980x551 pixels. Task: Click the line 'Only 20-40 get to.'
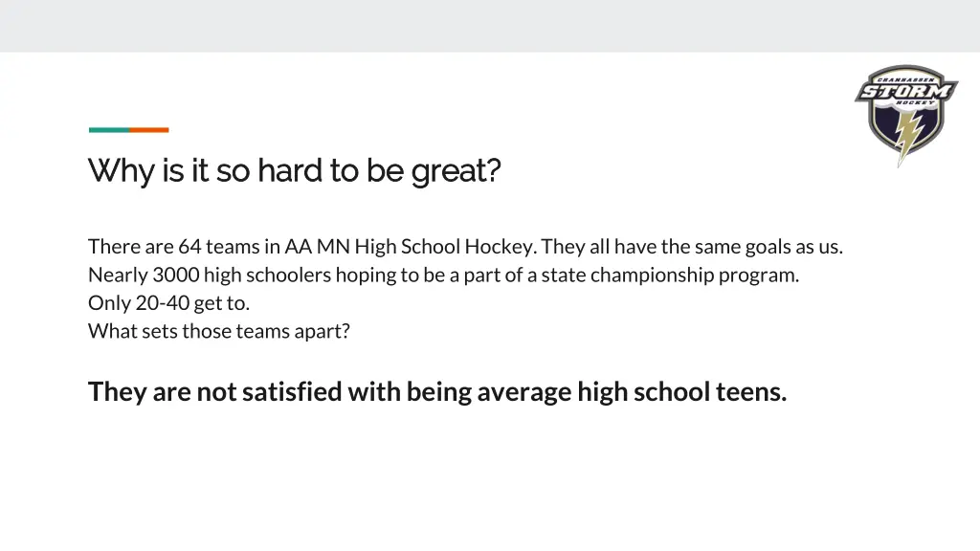(168, 303)
